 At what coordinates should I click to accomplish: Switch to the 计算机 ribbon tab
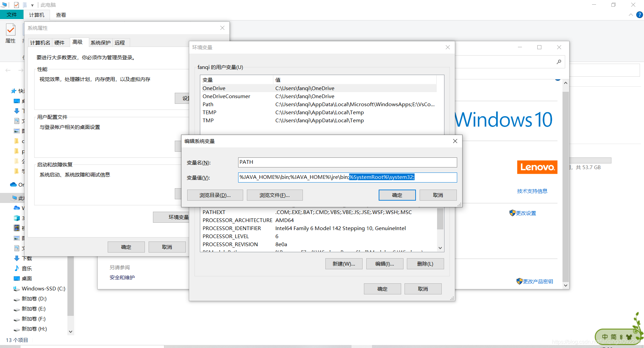pyautogui.click(x=37, y=15)
